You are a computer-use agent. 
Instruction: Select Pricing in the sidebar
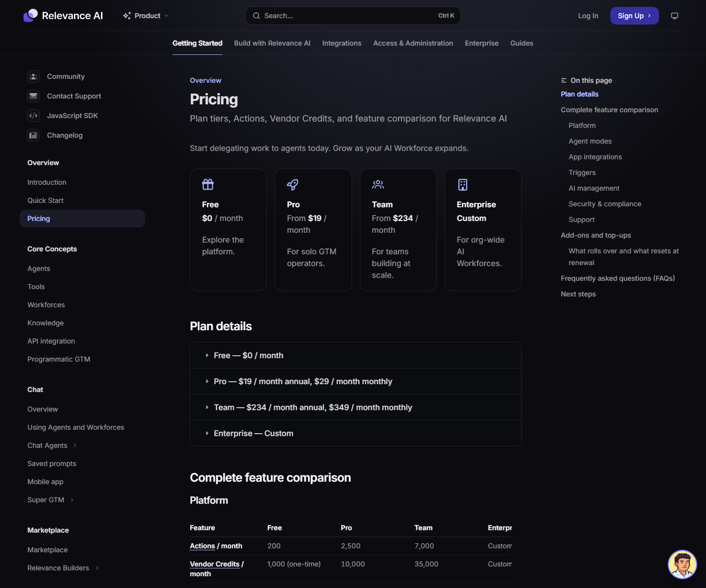[x=82, y=219]
